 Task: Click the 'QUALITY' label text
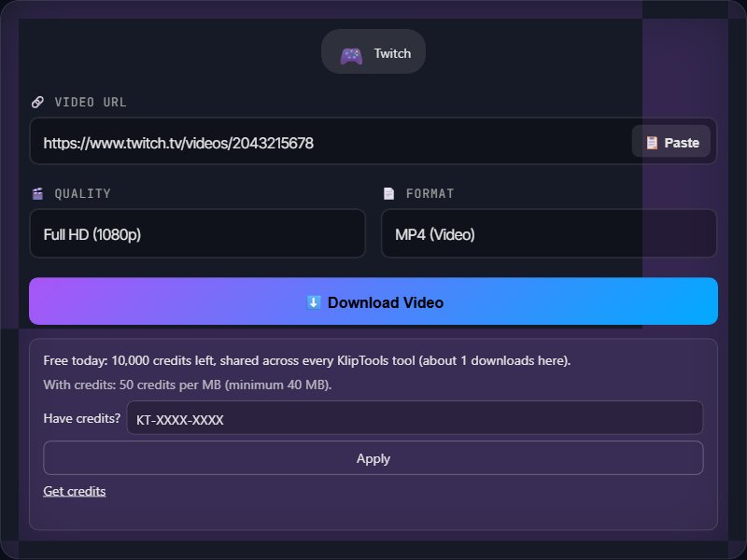coord(82,193)
